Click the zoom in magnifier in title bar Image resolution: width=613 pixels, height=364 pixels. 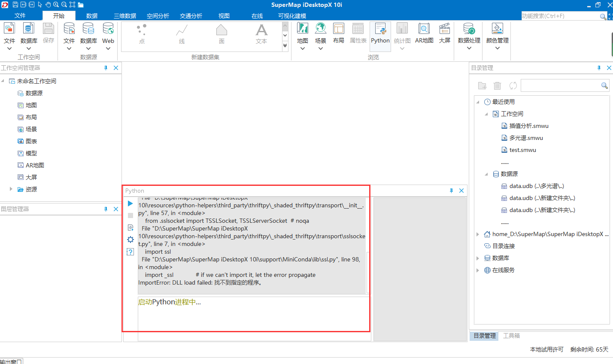pyautogui.click(x=56, y=5)
